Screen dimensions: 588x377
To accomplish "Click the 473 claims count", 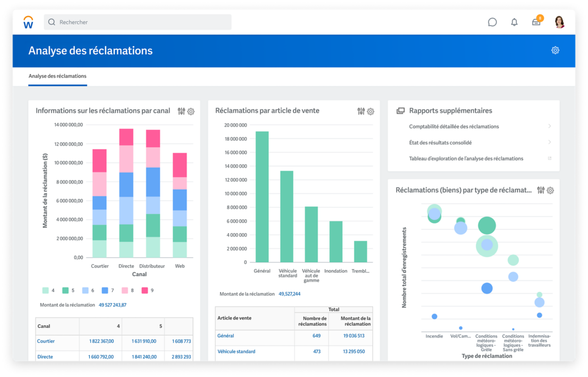I will coord(317,352).
